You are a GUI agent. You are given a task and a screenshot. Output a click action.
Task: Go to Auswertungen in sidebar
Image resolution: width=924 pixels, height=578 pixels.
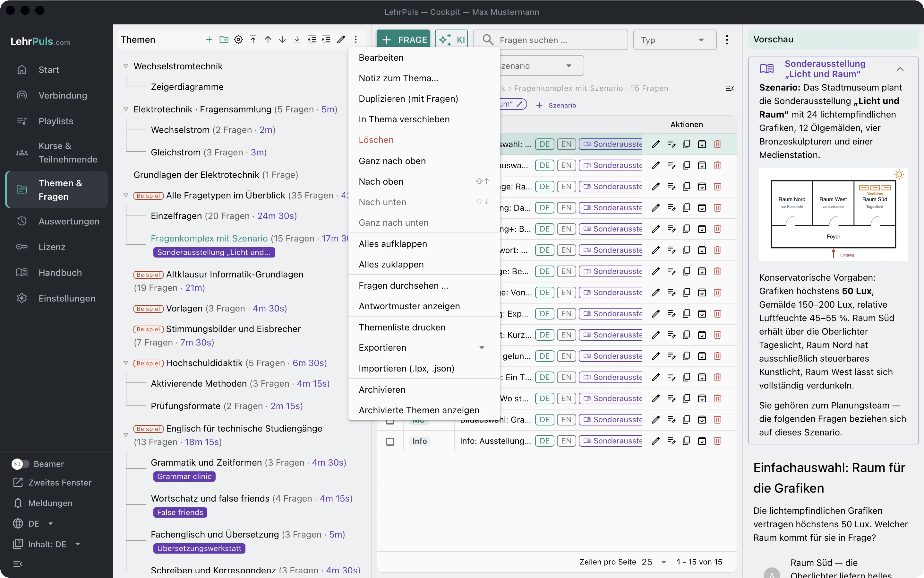(56, 221)
